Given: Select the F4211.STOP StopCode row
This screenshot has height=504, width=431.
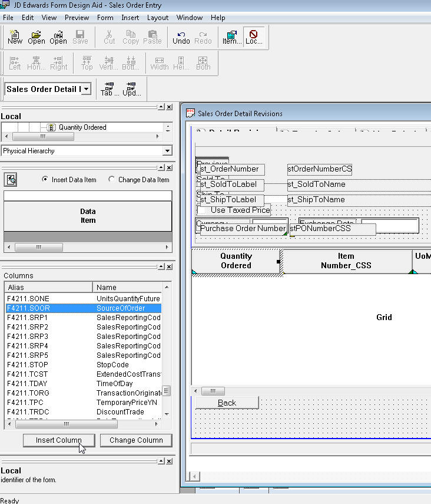Looking at the screenshot, I should 84,365.
